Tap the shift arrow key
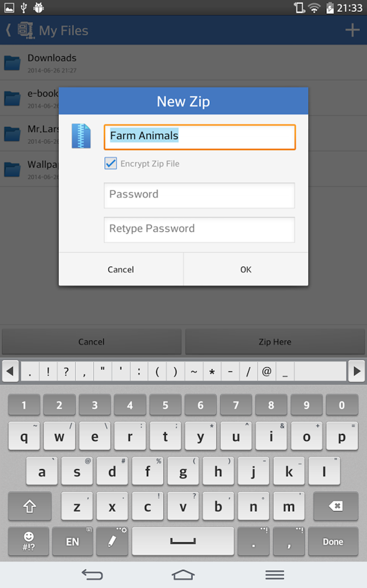Image resolution: width=367 pixels, height=588 pixels. [30, 506]
